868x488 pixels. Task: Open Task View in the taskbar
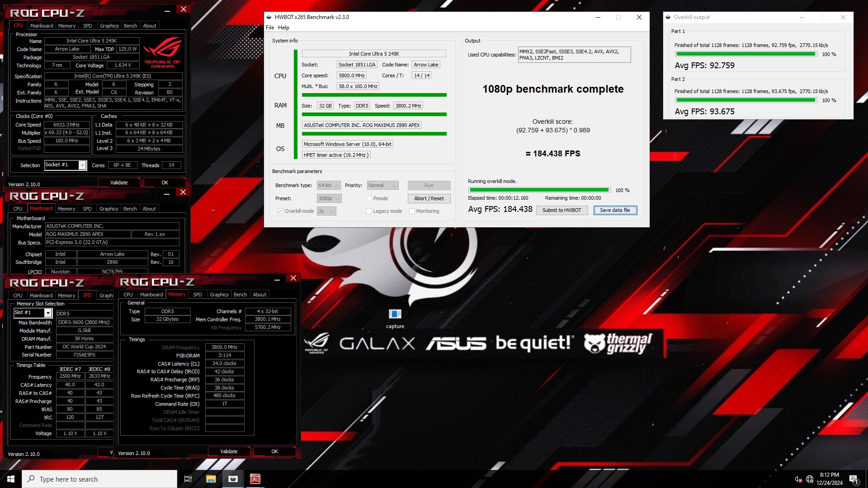pyautogui.click(x=188, y=479)
